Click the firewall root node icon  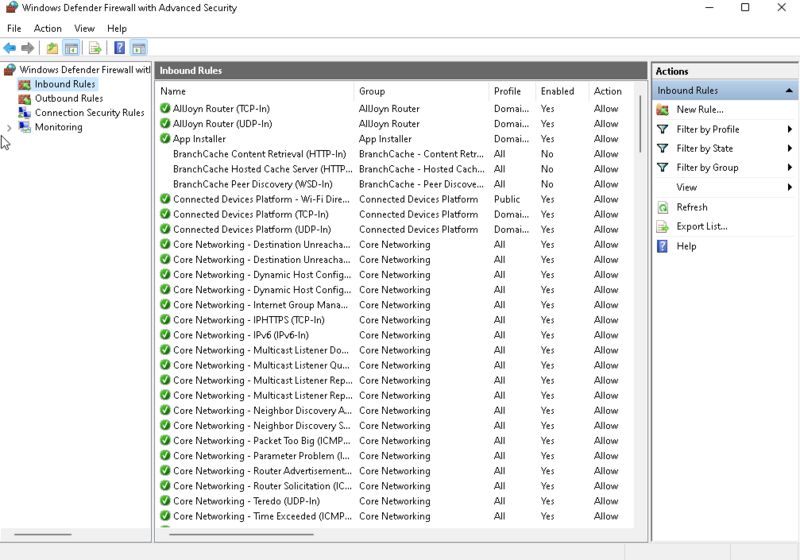tap(10, 69)
